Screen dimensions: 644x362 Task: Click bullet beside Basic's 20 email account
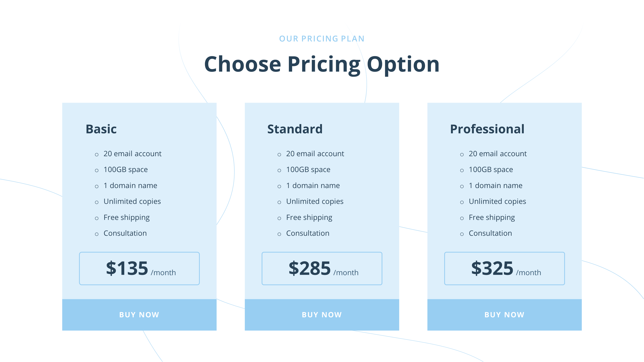point(97,155)
